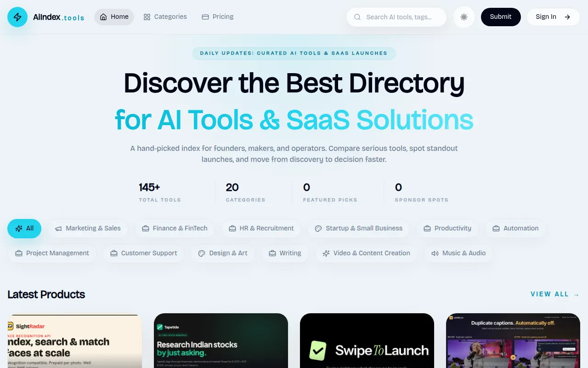Open the SightRadar product card
The image size is (588, 368).
coord(75,341)
